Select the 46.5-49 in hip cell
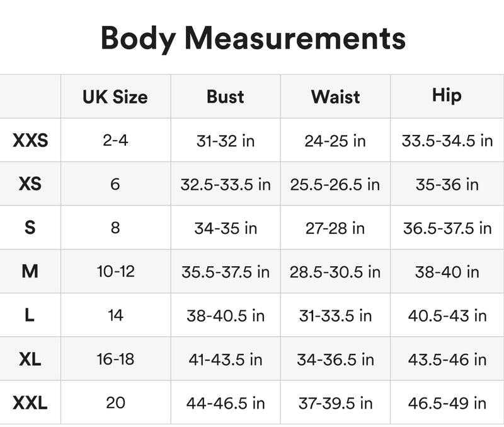This screenshot has height=427, width=504. (x=447, y=402)
